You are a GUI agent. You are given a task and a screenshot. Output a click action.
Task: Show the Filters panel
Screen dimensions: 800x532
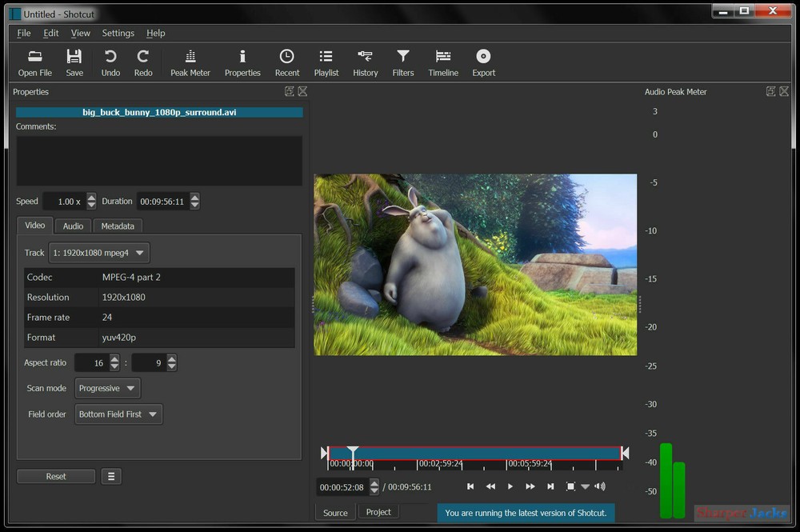click(x=403, y=62)
